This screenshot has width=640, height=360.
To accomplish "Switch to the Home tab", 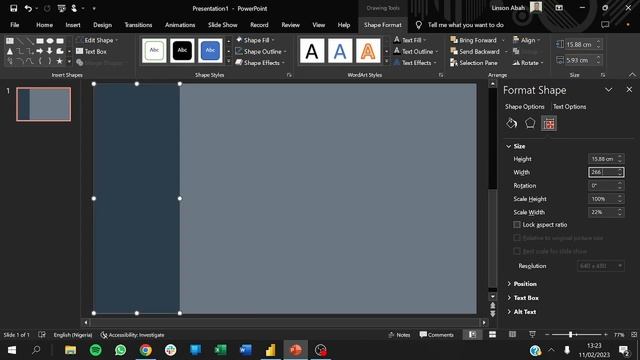I will (44, 25).
